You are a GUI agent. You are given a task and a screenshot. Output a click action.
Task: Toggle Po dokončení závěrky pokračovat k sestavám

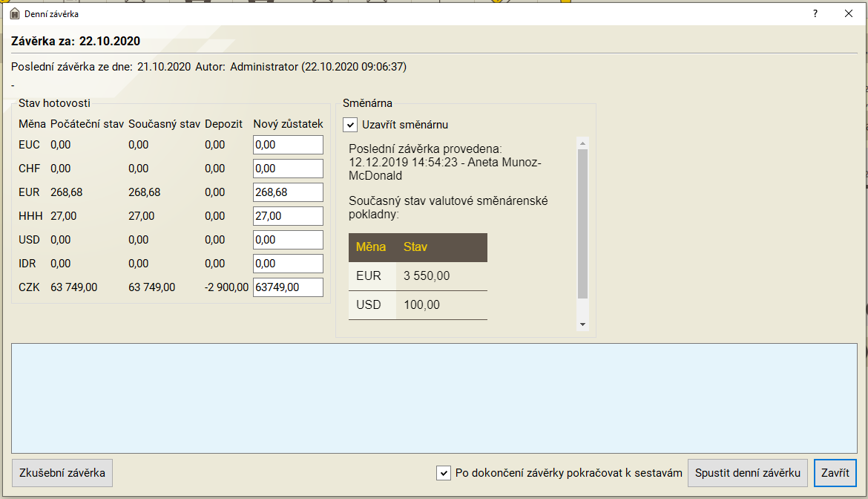click(444, 473)
